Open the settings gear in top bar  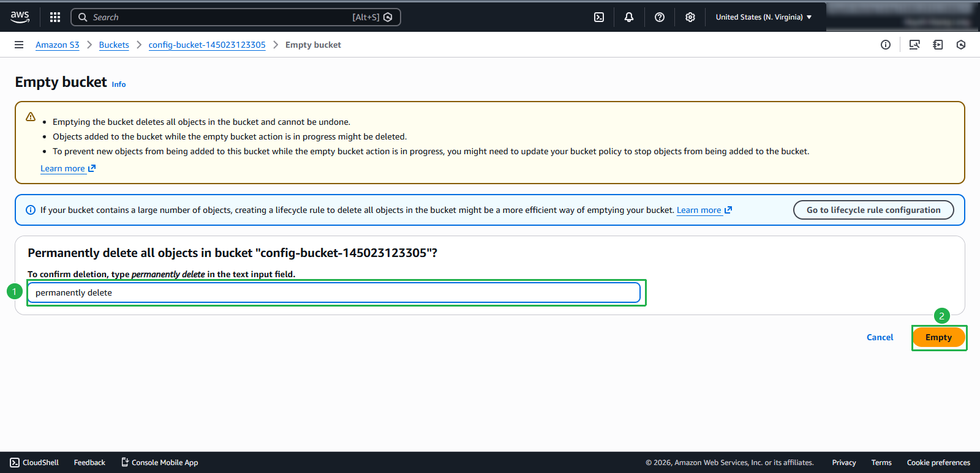690,17
